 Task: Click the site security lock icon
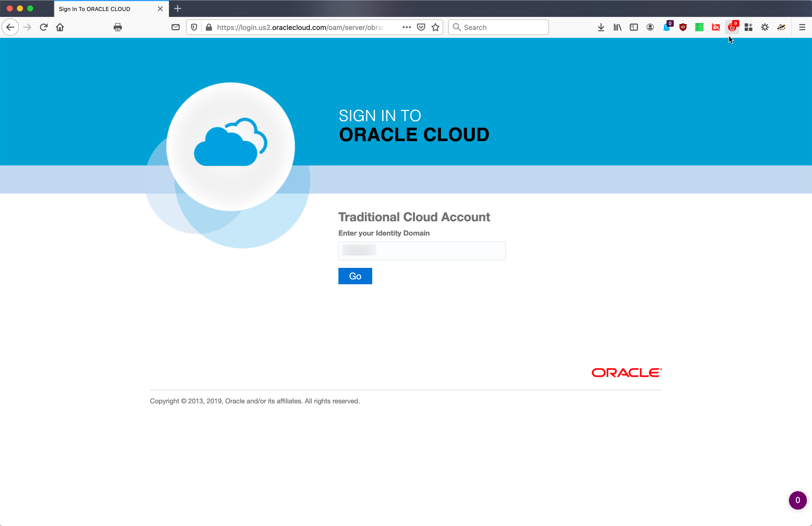pyautogui.click(x=208, y=27)
